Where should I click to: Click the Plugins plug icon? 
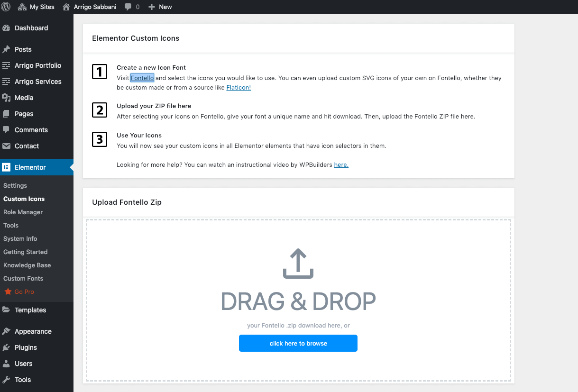pos(7,347)
